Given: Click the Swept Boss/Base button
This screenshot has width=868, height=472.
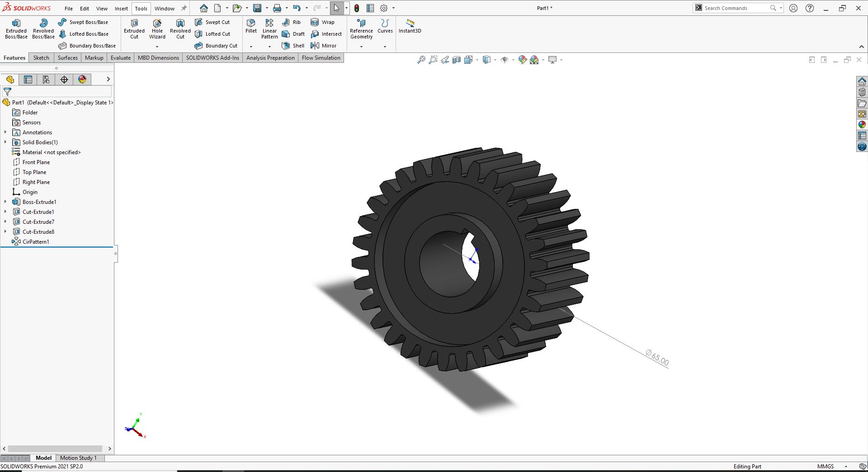Looking at the screenshot, I should (x=83, y=22).
